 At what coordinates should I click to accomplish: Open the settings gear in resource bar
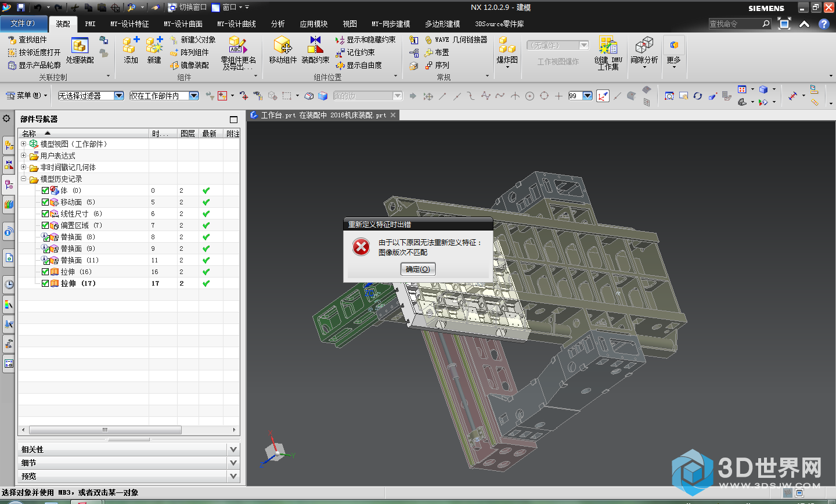[6, 118]
